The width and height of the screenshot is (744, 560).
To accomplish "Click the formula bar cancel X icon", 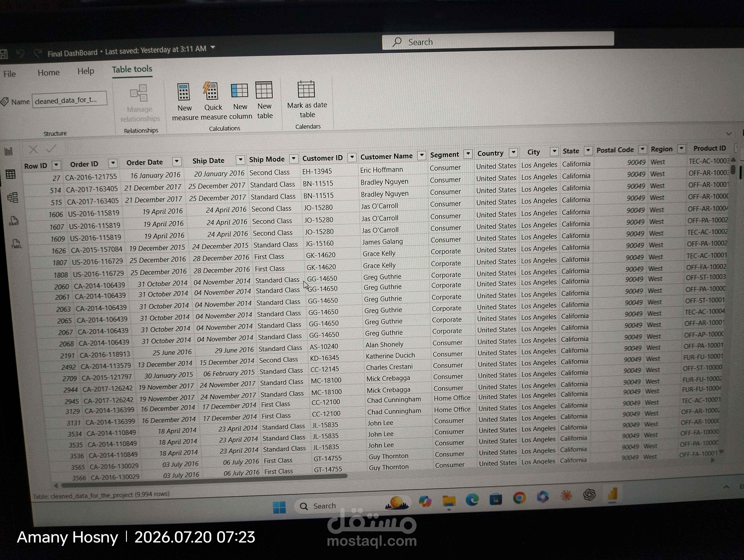I will [x=33, y=149].
